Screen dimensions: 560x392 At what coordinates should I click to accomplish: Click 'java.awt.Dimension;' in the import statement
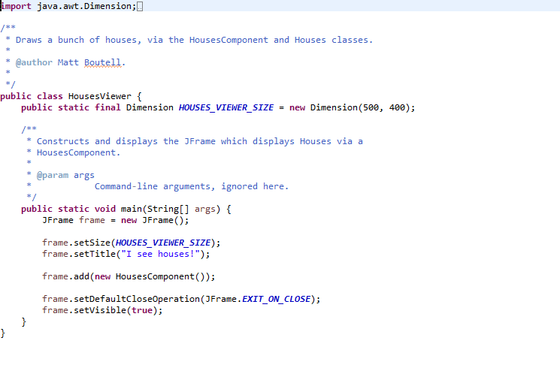click(x=86, y=7)
